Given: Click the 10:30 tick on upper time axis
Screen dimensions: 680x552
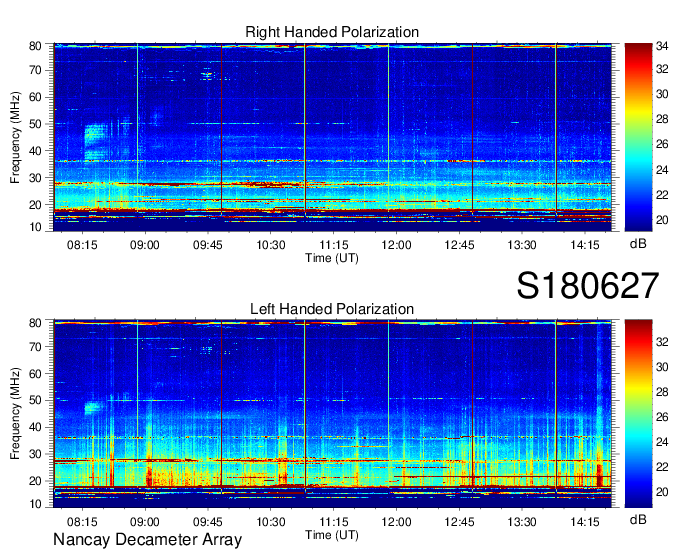Looking at the screenshot, I should pyautogui.click(x=271, y=245).
